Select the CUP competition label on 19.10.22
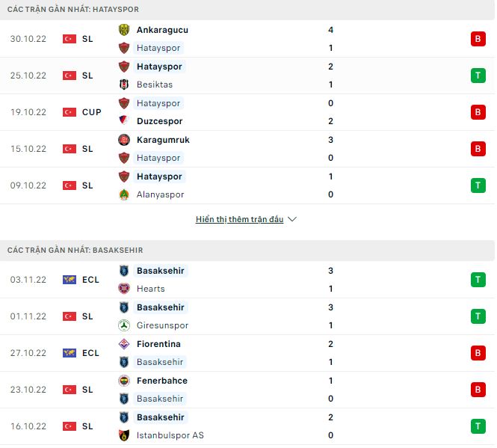 pyautogui.click(x=92, y=112)
